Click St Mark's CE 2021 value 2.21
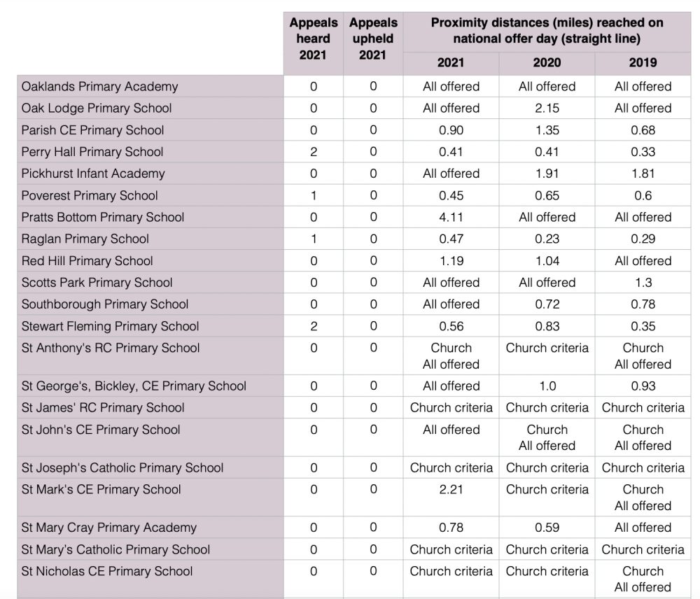The image size is (700, 599). [x=451, y=490]
